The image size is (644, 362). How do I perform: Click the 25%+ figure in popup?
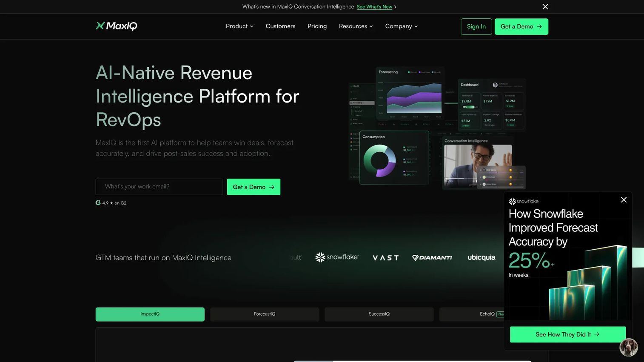[531, 260]
